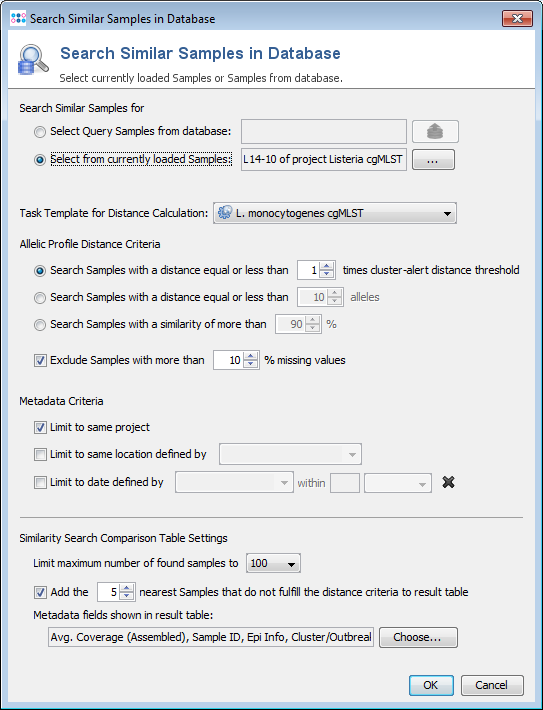This screenshot has height=710, width=543.
Task: Click the black X clear date icon
Action: click(448, 482)
